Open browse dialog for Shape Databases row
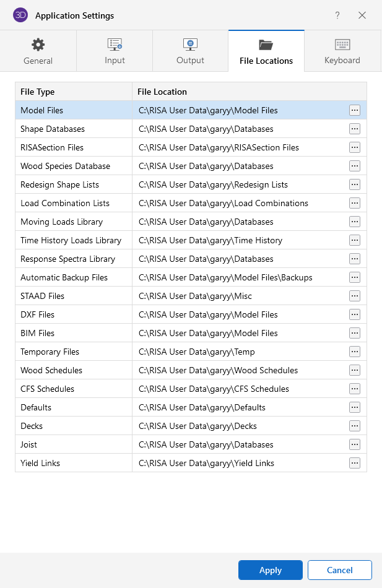 click(355, 129)
